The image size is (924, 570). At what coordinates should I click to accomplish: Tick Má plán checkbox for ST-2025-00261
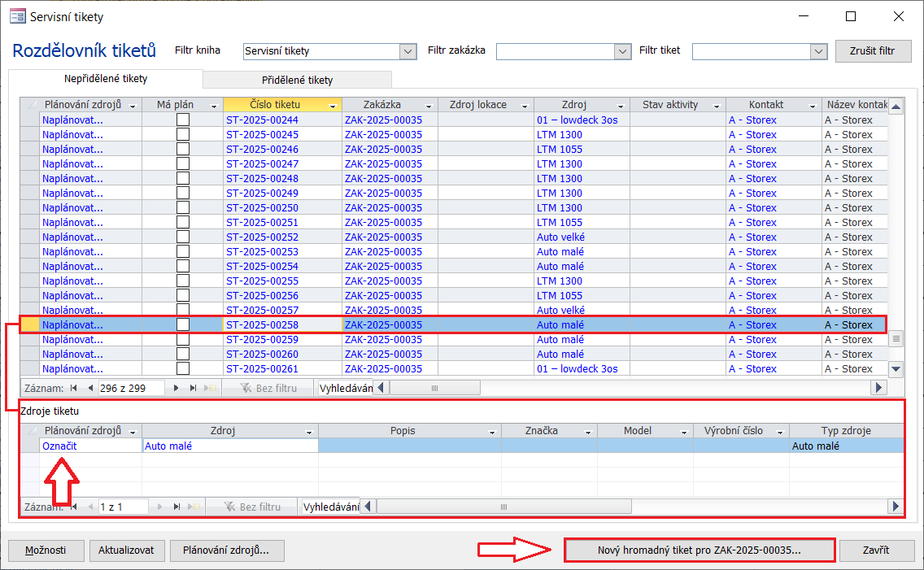tap(183, 369)
